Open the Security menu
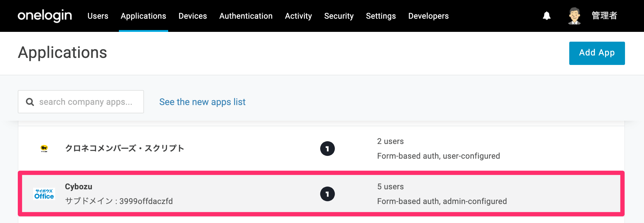644x223 pixels. tap(339, 16)
